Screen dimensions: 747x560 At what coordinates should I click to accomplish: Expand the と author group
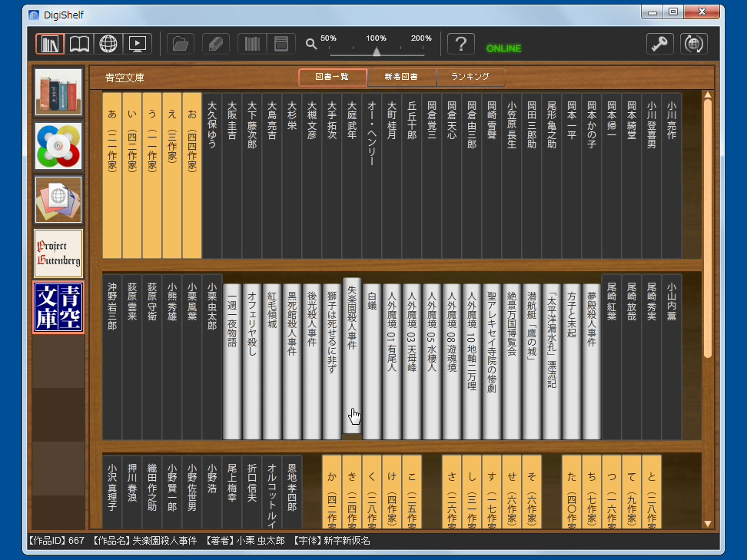[652, 492]
